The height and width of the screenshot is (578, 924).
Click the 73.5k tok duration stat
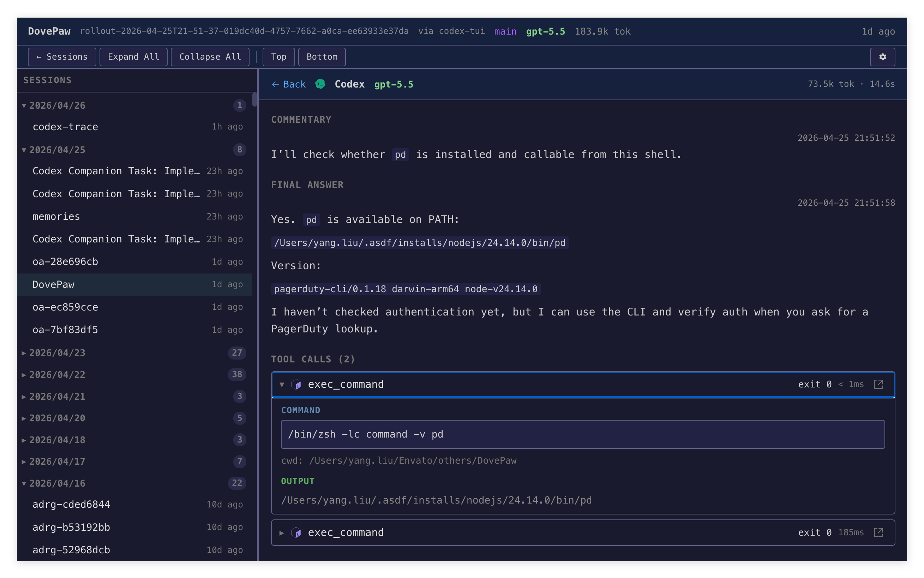[851, 84]
